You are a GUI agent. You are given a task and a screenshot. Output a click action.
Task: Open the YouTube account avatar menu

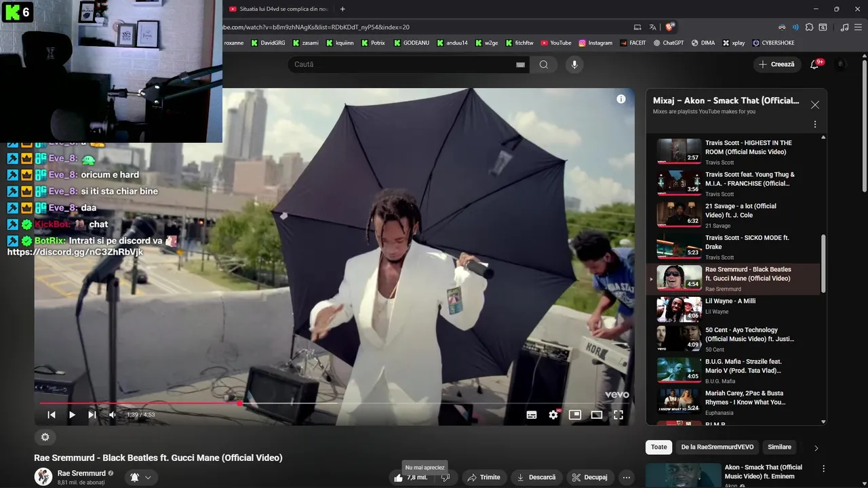click(x=841, y=64)
